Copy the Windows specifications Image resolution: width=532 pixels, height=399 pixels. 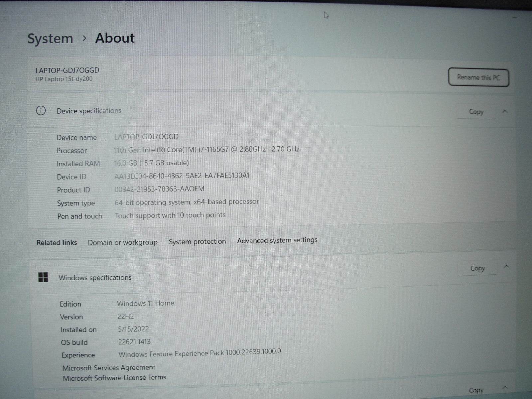click(x=477, y=268)
